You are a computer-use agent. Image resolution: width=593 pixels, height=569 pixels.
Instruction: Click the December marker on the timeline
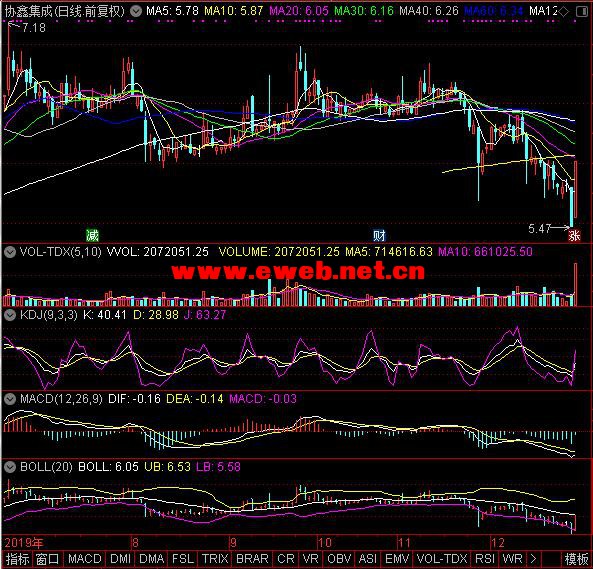coord(498,543)
